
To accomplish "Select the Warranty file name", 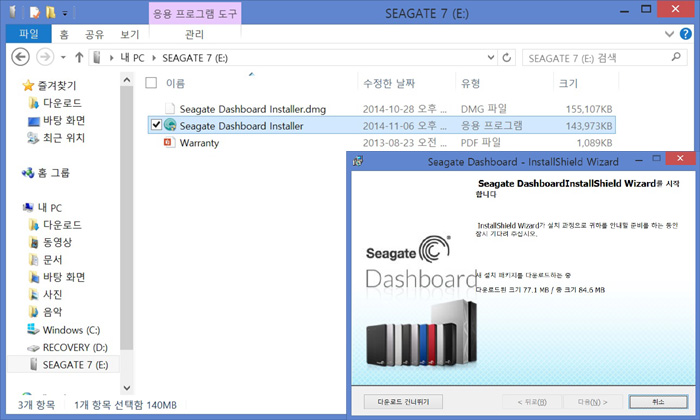I will click(x=199, y=143).
